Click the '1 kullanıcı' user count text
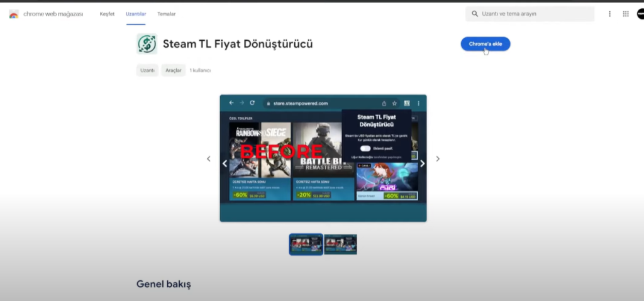The width and height of the screenshot is (644, 301). [200, 70]
